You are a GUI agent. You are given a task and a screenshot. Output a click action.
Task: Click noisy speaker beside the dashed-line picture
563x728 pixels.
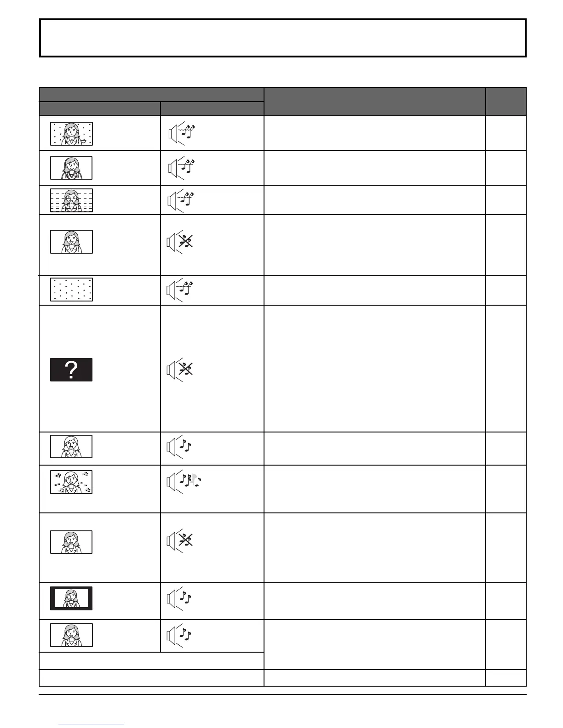[x=180, y=201]
